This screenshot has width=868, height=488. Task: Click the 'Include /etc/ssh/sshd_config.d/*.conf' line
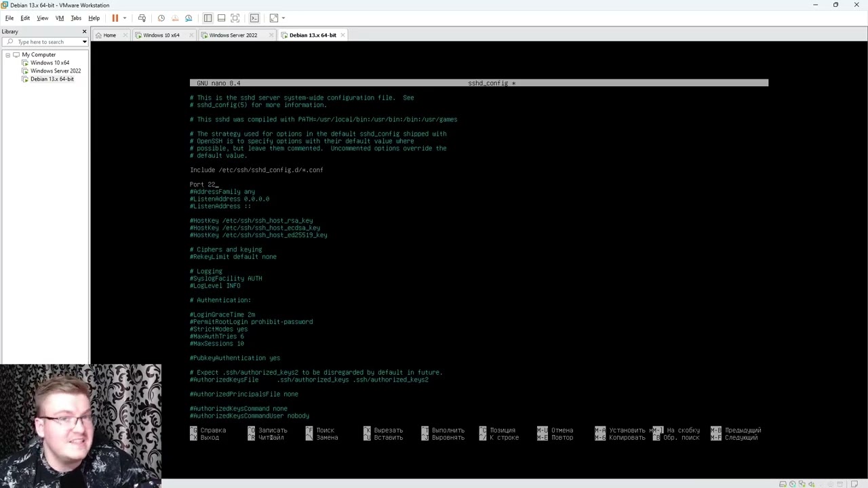tap(256, 170)
